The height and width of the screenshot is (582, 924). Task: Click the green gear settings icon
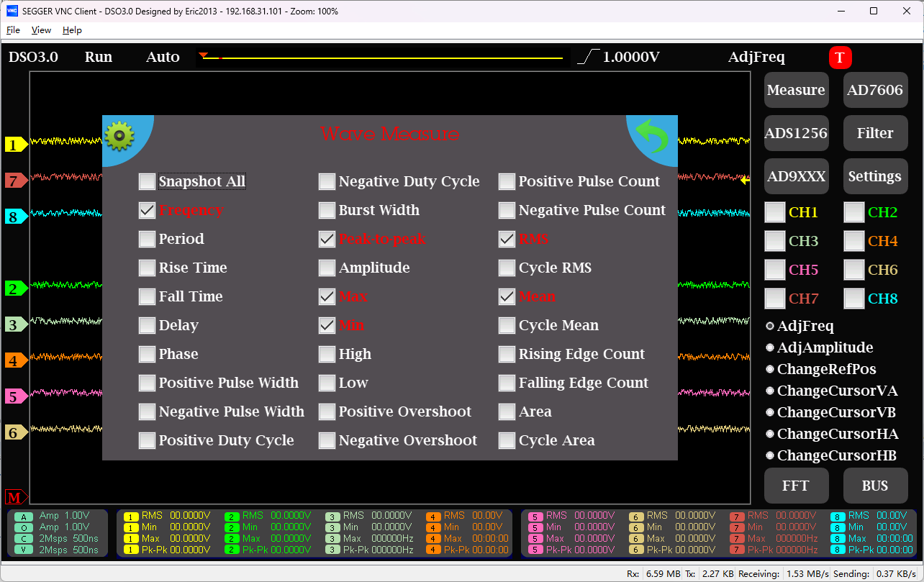pyautogui.click(x=120, y=136)
